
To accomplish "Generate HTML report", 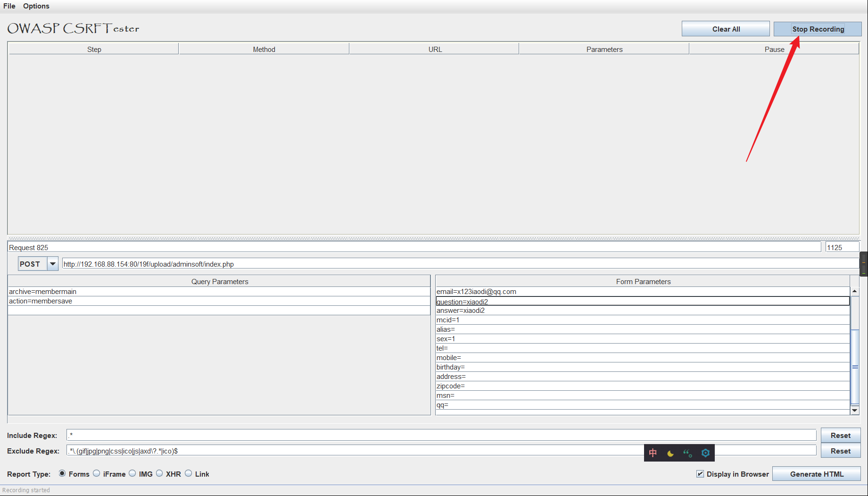I will pos(817,474).
